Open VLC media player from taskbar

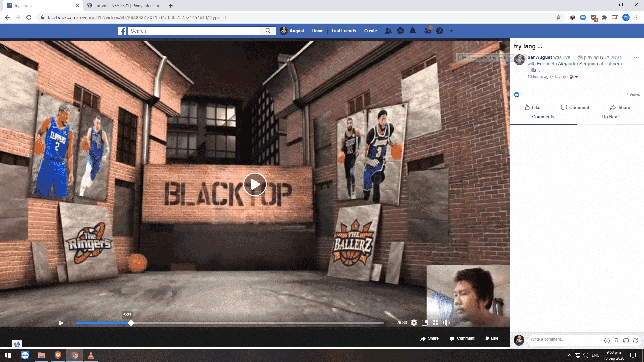(x=91, y=355)
